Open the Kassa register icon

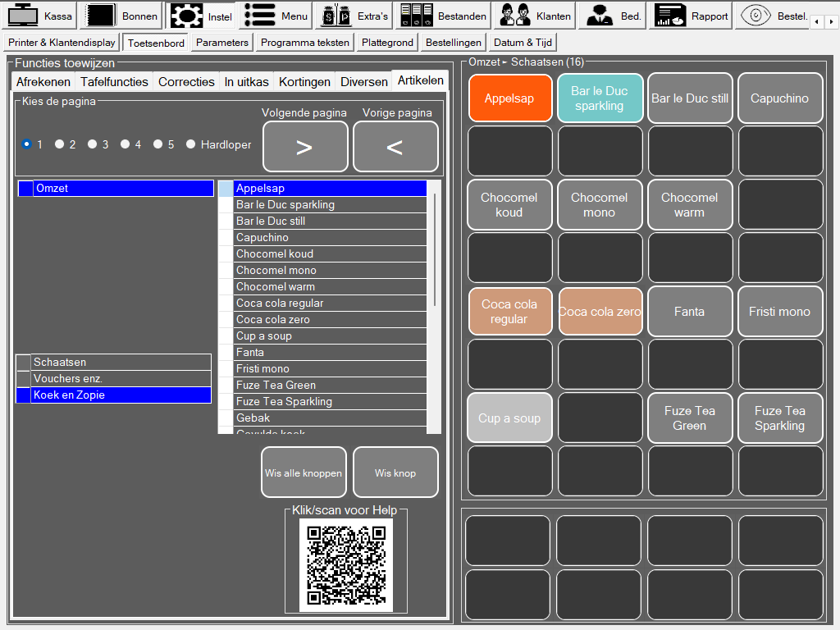[24, 16]
